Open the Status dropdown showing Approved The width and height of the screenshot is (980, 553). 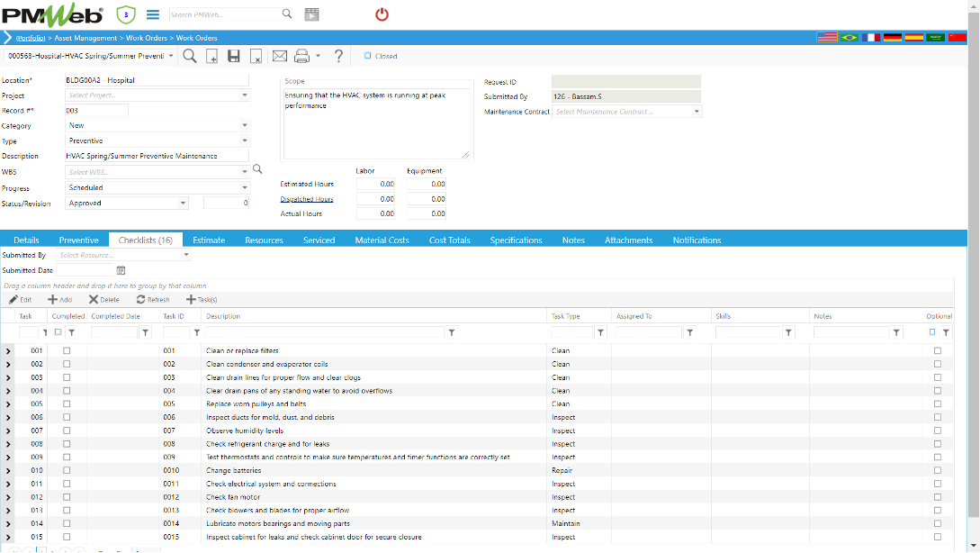click(x=183, y=204)
